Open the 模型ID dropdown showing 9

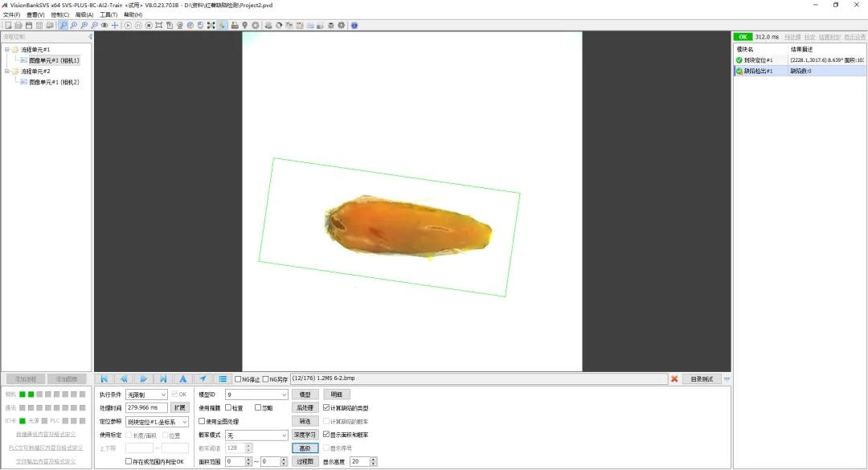257,394
